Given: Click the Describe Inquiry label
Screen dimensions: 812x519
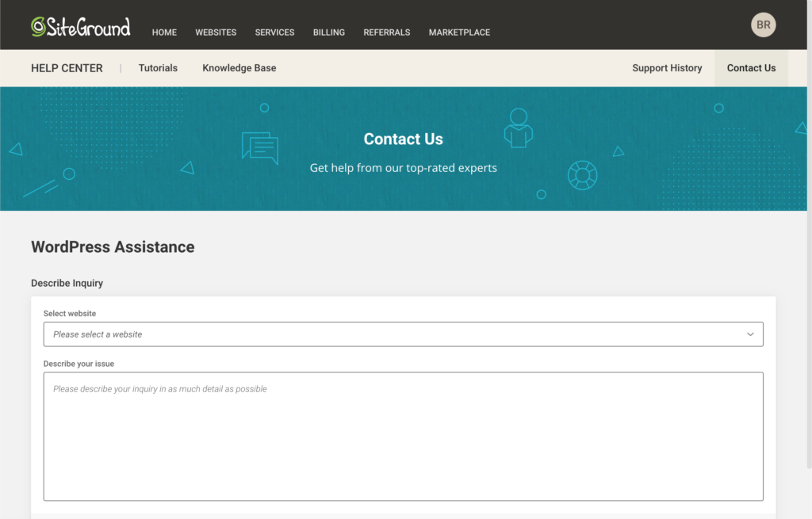Looking at the screenshot, I should (x=67, y=283).
